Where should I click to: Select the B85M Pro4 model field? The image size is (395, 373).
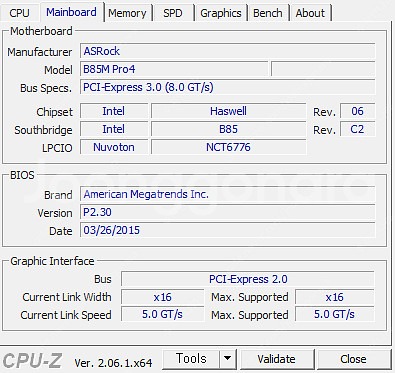tap(174, 69)
